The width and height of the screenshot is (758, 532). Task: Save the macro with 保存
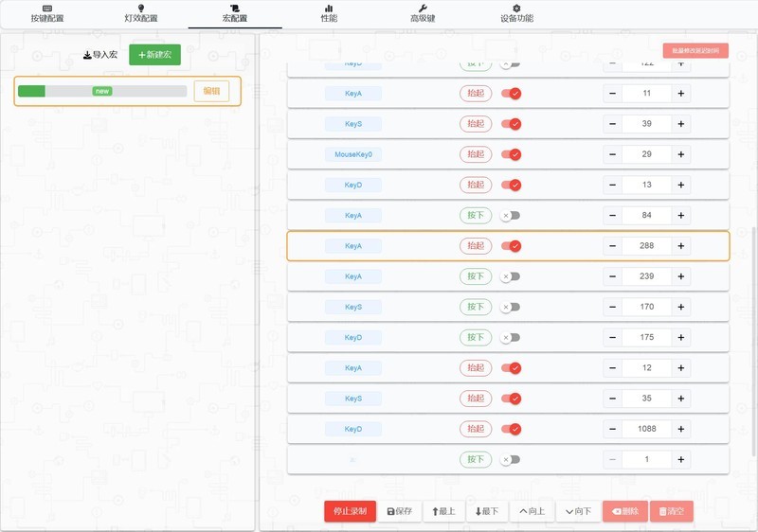tap(400, 511)
